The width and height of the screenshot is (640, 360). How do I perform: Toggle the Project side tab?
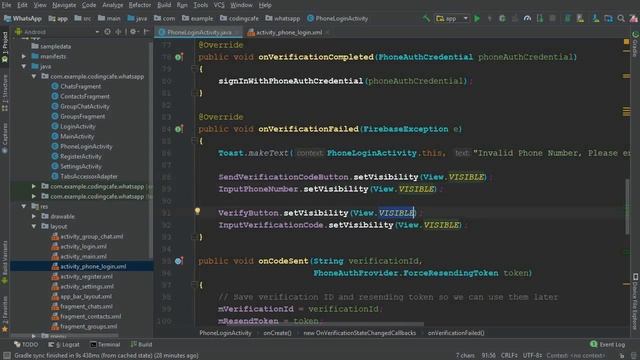point(4,47)
